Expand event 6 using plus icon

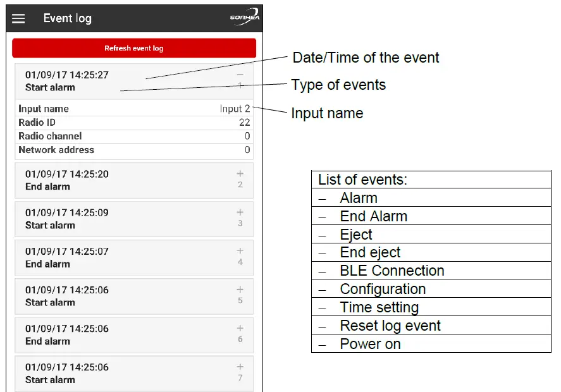point(240,328)
